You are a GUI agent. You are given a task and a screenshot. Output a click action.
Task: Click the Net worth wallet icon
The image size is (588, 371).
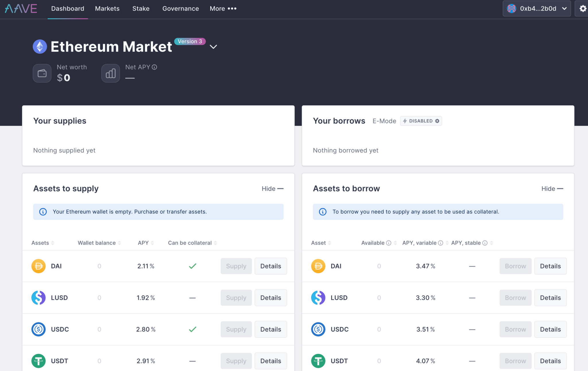pos(42,73)
